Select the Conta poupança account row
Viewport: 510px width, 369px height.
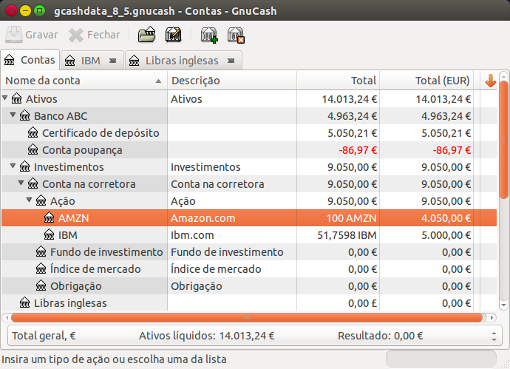(x=249, y=150)
